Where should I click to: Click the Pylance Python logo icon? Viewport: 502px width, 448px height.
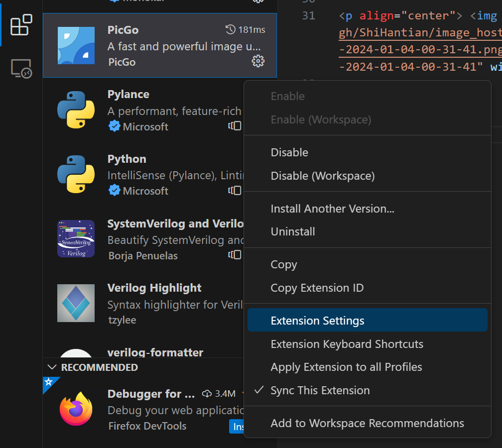(x=76, y=110)
